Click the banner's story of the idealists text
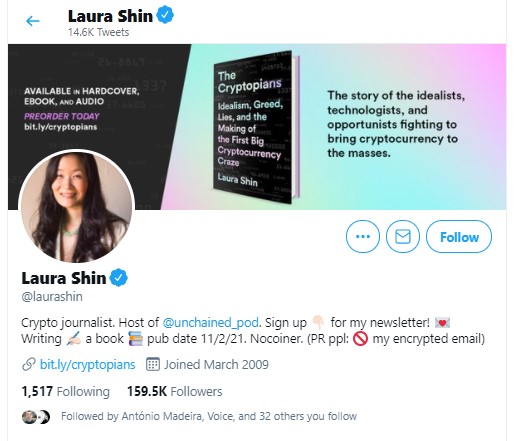 [396, 124]
